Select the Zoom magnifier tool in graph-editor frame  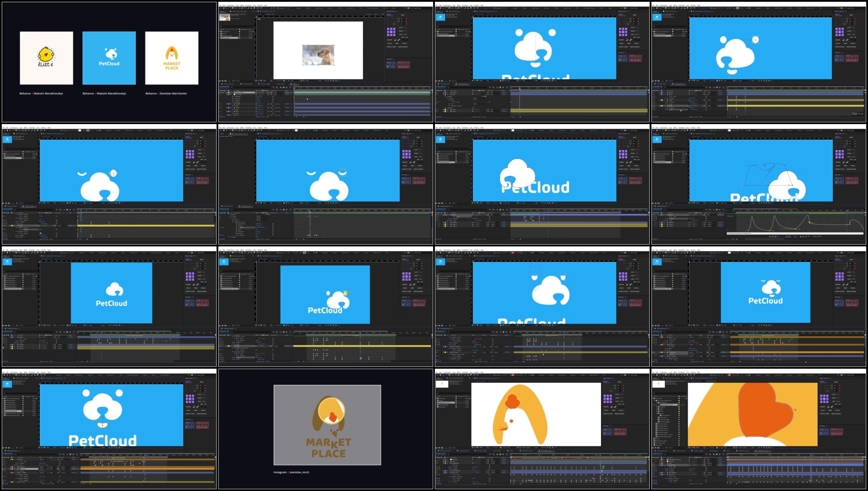tap(660, 130)
